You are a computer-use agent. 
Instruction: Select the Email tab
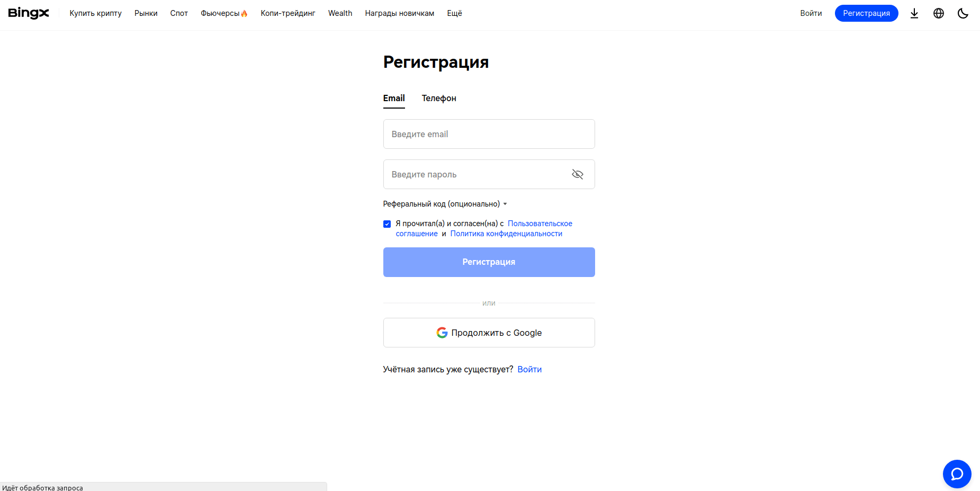pos(394,98)
